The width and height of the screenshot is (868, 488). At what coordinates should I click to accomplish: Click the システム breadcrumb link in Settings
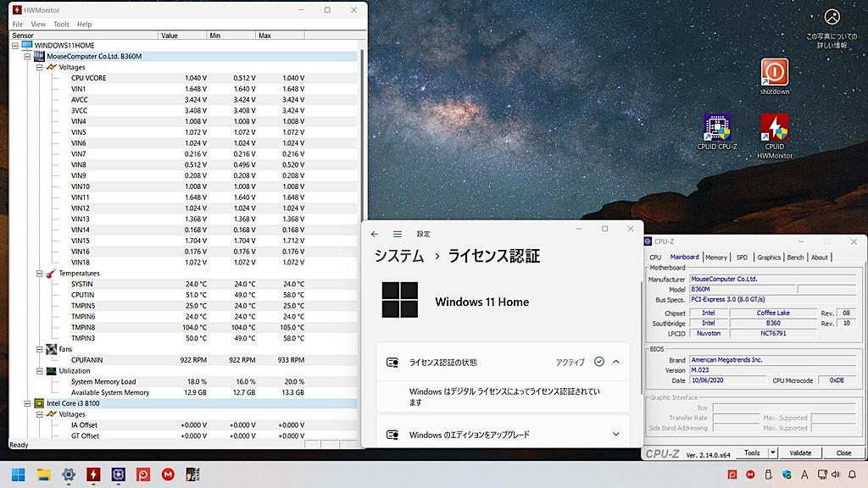pyautogui.click(x=399, y=256)
